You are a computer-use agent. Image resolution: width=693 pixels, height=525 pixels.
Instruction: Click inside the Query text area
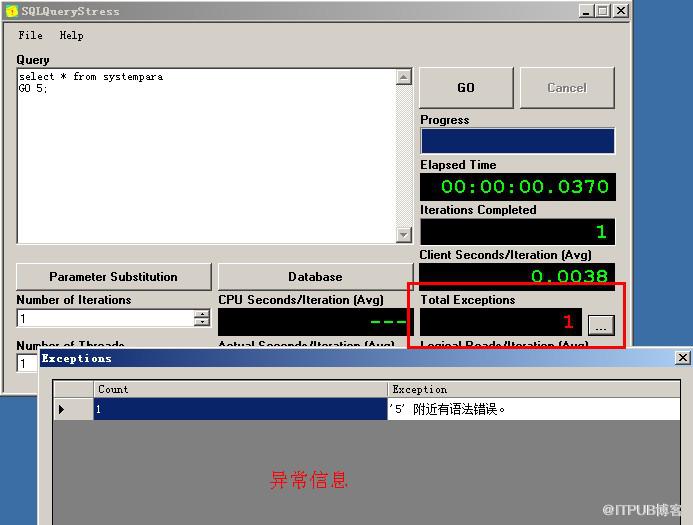(x=206, y=156)
